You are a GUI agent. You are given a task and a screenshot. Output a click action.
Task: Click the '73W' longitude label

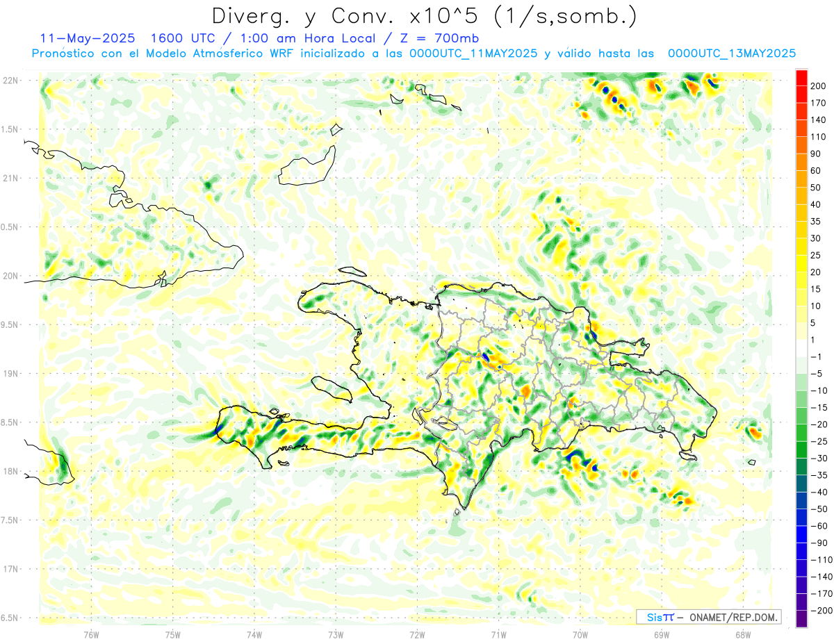pos(336,634)
